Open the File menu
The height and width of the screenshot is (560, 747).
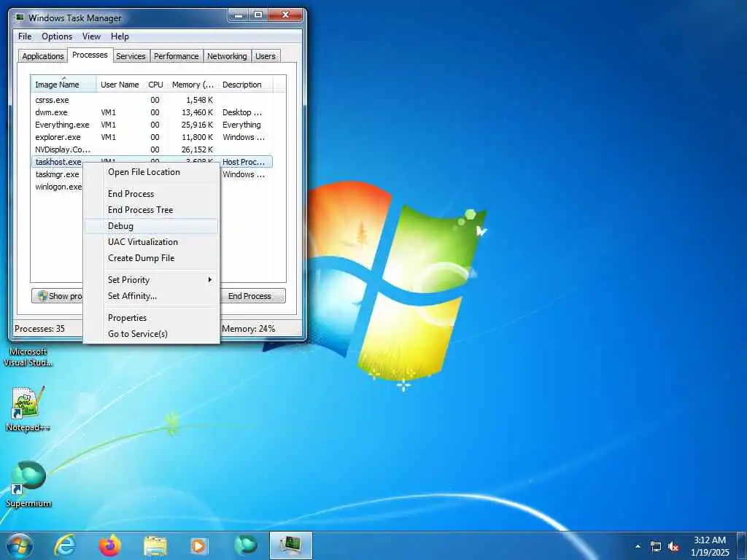pos(25,36)
